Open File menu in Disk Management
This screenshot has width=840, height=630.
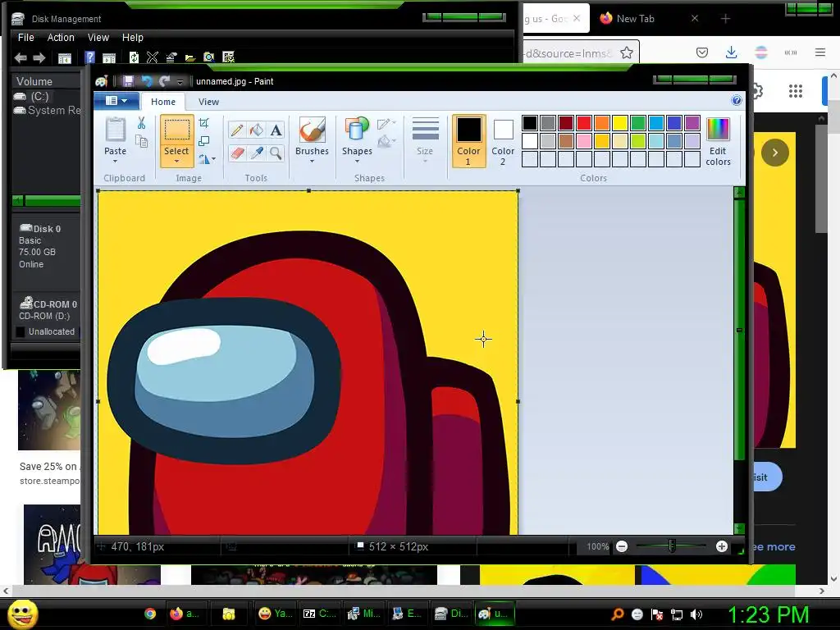tap(25, 38)
